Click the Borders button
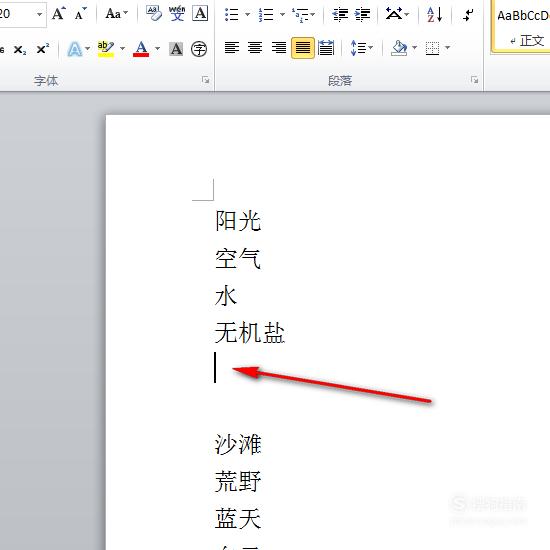This screenshot has height=550, width=550. (x=432, y=48)
